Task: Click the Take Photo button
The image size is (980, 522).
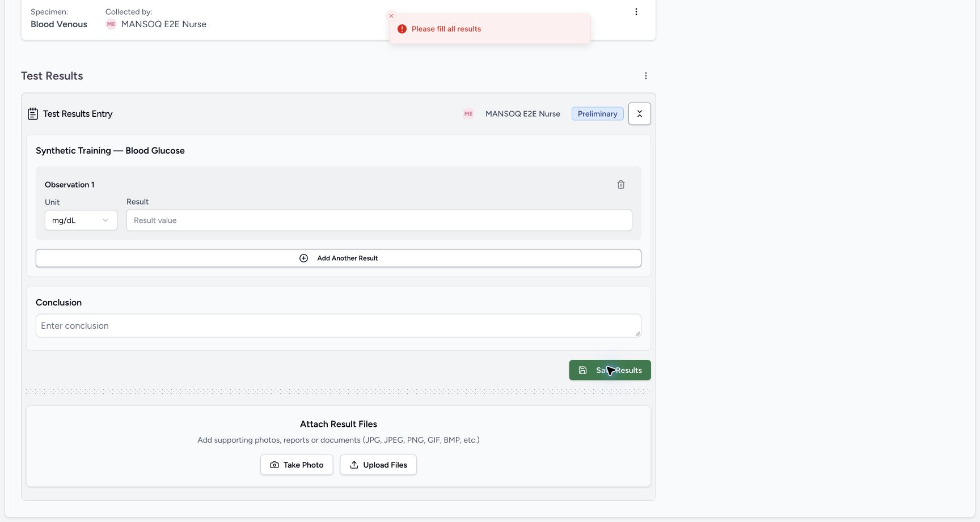Action: coord(297,465)
